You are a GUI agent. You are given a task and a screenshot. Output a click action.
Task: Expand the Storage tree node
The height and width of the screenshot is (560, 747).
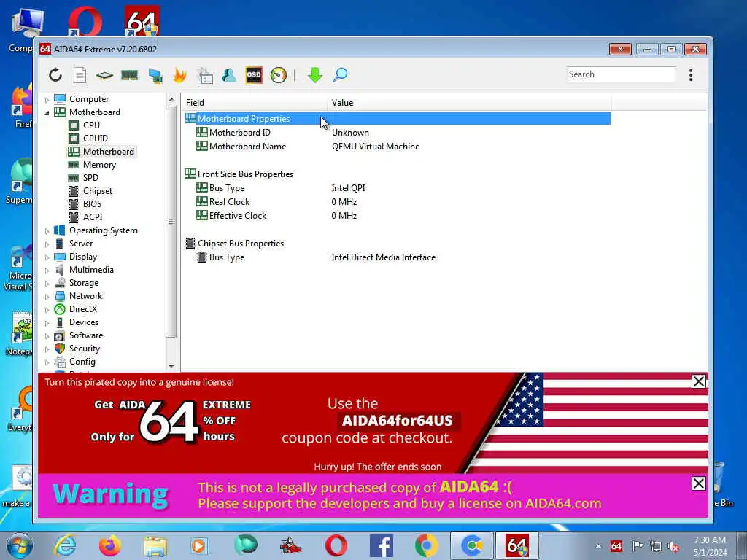point(47,284)
